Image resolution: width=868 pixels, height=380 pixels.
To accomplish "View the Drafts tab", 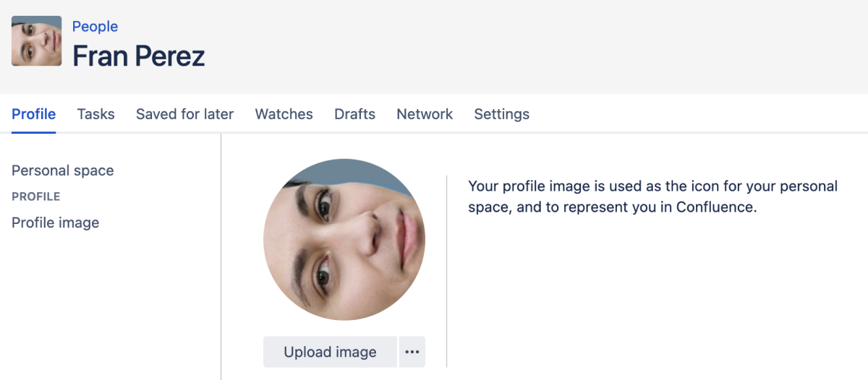I will 354,114.
